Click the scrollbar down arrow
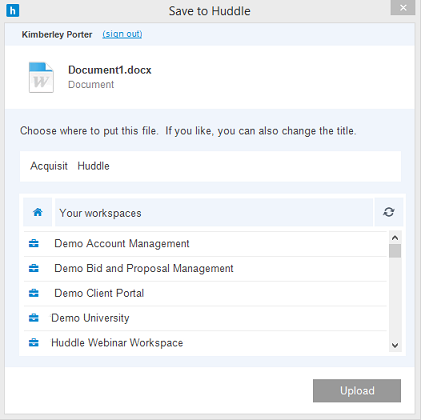Viewport: 421px width, 420px height. pyautogui.click(x=395, y=345)
